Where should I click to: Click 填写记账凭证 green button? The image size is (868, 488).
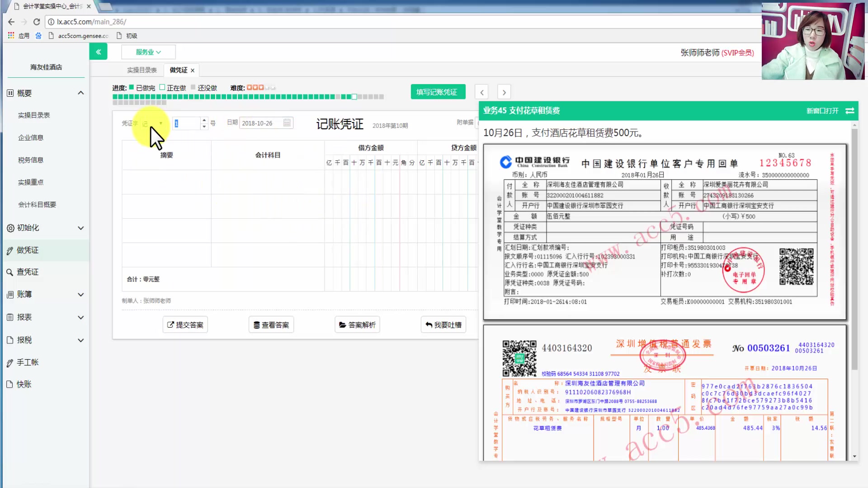(436, 92)
